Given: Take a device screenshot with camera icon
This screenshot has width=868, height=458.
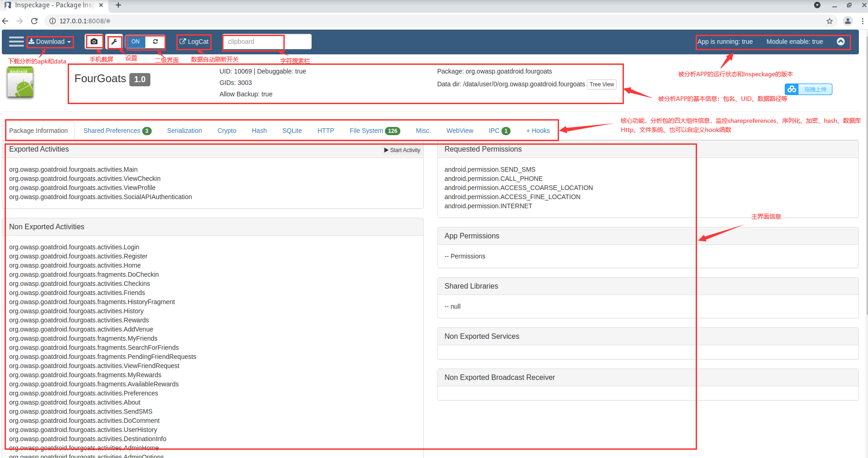Looking at the screenshot, I should (94, 42).
